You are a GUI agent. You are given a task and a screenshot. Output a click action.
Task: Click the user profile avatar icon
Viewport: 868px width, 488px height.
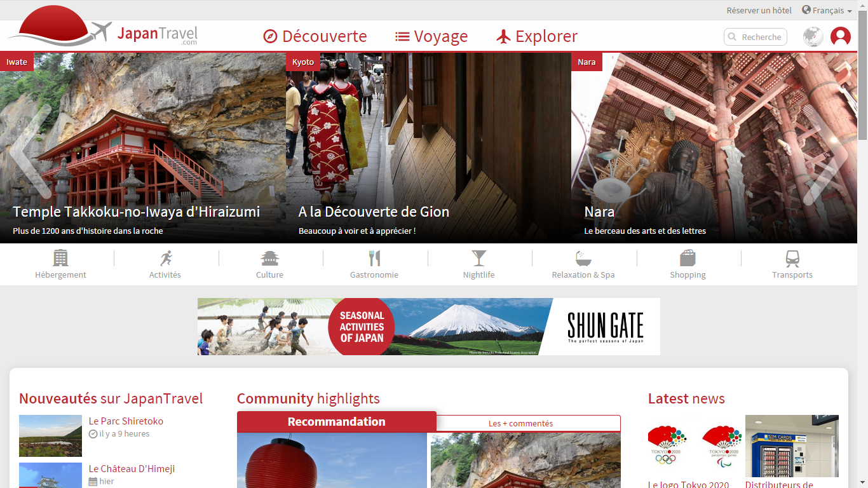click(840, 37)
